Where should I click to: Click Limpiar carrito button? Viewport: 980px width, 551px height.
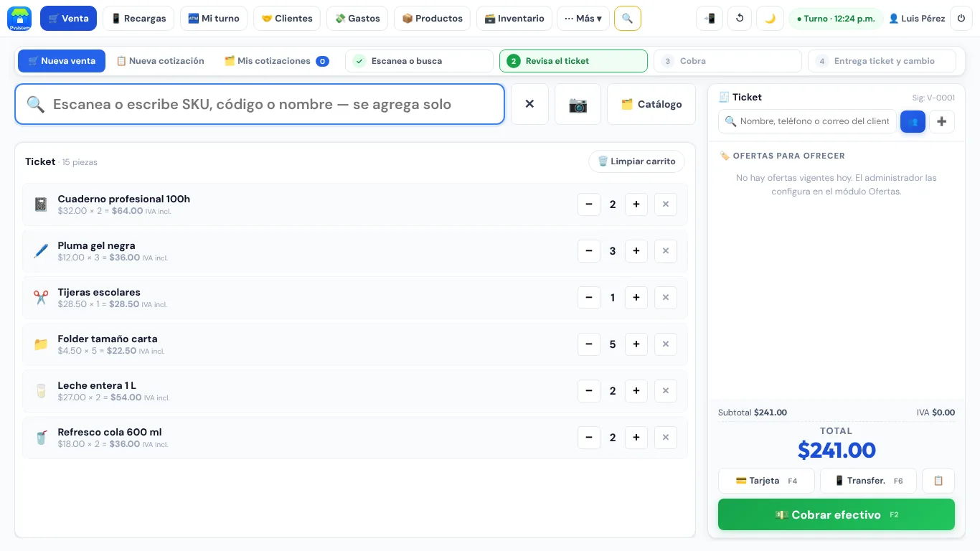point(636,161)
